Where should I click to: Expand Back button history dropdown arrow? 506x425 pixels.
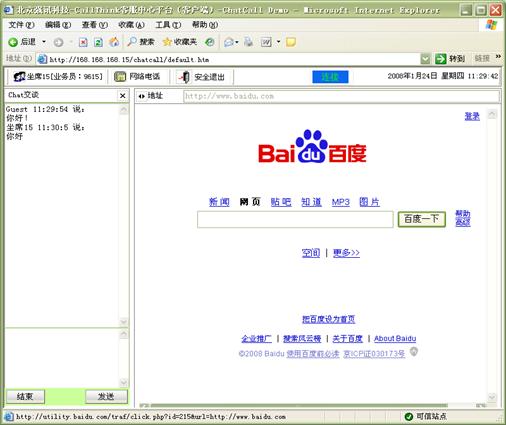(x=44, y=42)
